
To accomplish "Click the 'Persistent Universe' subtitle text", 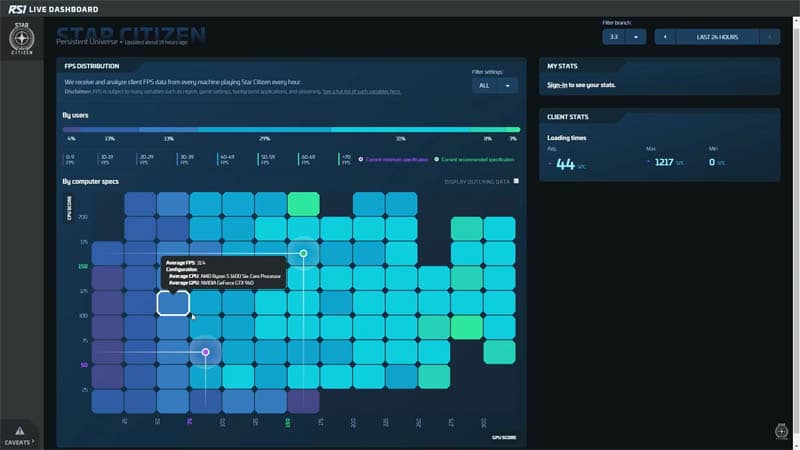I will tap(87, 42).
